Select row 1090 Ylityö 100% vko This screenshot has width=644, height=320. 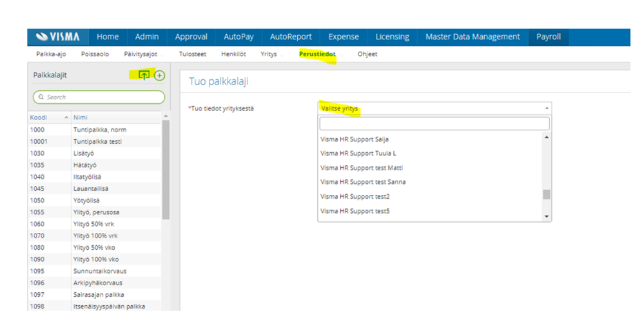pos(95,259)
